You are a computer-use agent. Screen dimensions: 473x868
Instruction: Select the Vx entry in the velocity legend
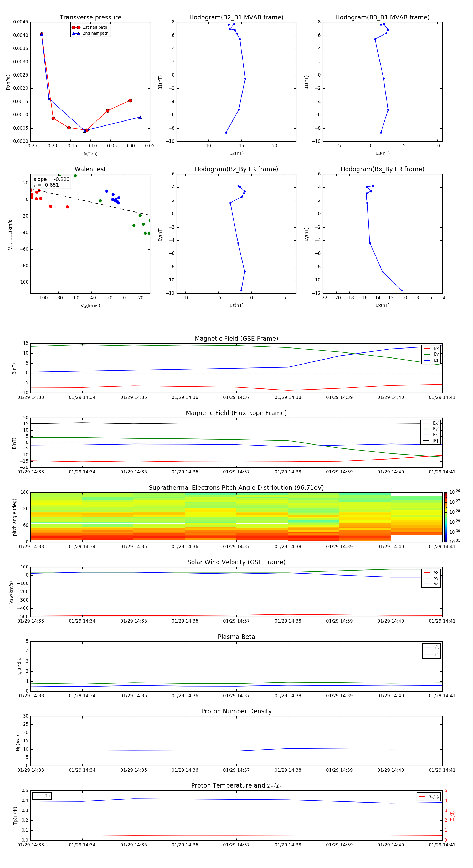coord(431,572)
